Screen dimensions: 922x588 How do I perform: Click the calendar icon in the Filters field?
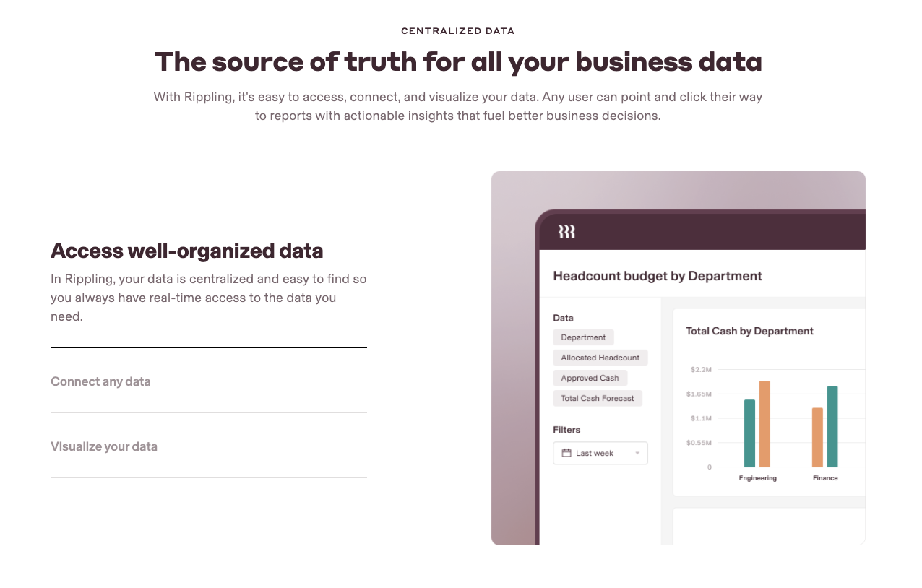(x=566, y=453)
